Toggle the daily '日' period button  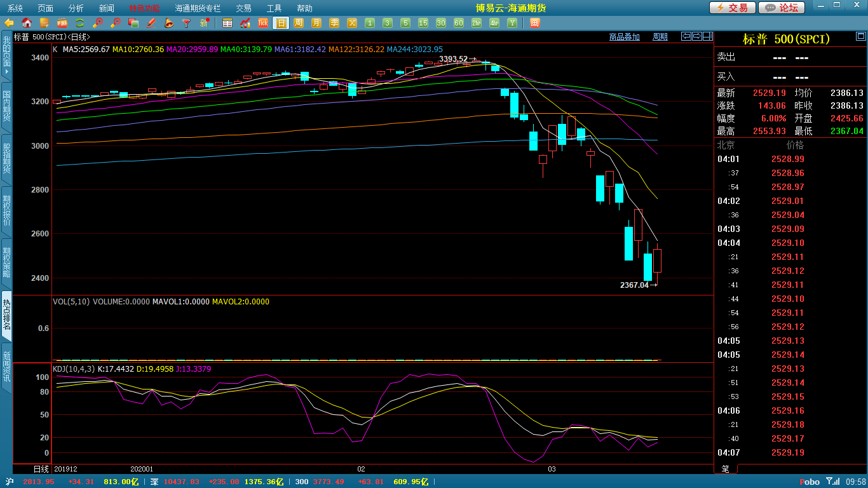(281, 23)
